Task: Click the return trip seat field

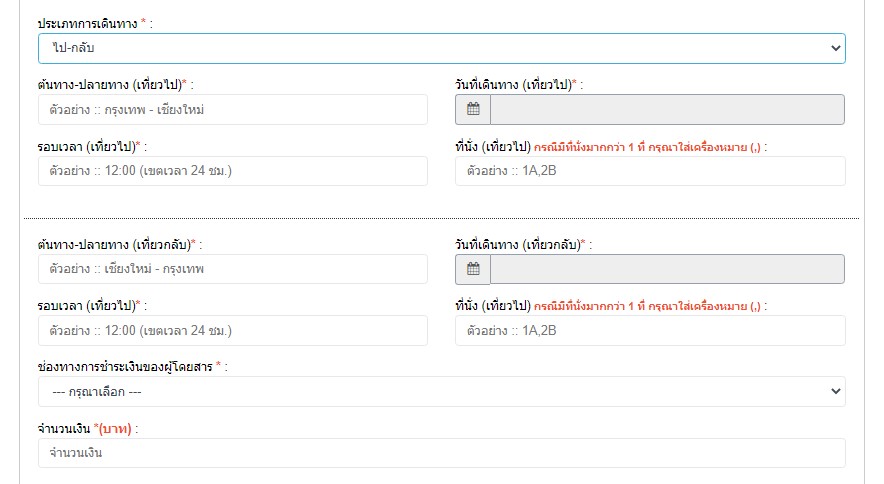Action: [x=650, y=331]
